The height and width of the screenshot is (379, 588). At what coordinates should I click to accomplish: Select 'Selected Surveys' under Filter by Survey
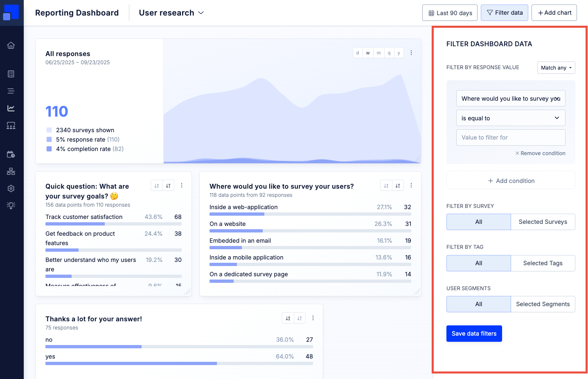click(x=543, y=222)
